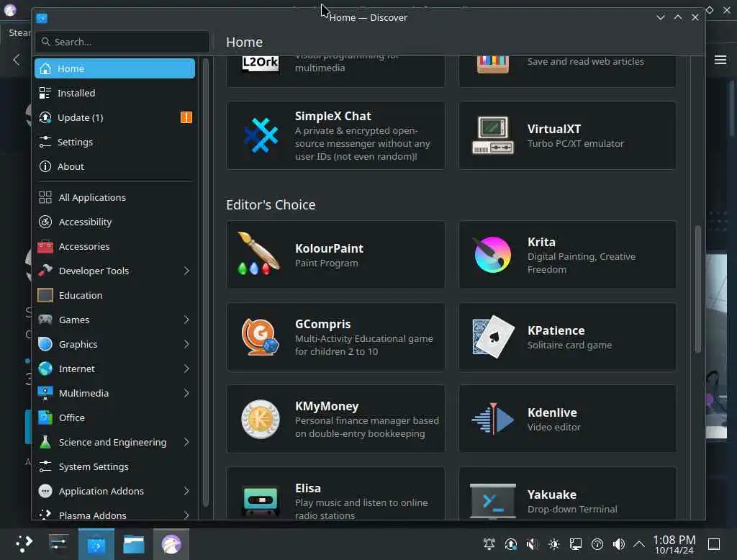Expand the Plasma Addons arrow
Screen dimensions: 737x560
pyautogui.click(x=186, y=515)
